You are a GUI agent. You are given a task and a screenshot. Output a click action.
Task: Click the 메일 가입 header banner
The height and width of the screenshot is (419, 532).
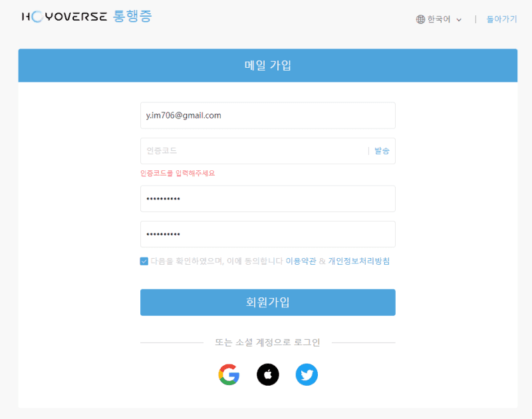pyautogui.click(x=266, y=65)
